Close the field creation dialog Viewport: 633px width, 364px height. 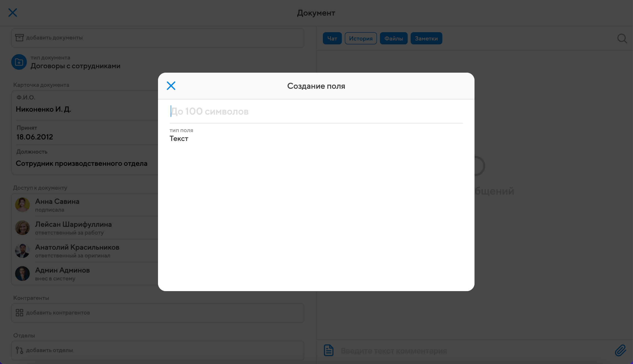point(171,86)
